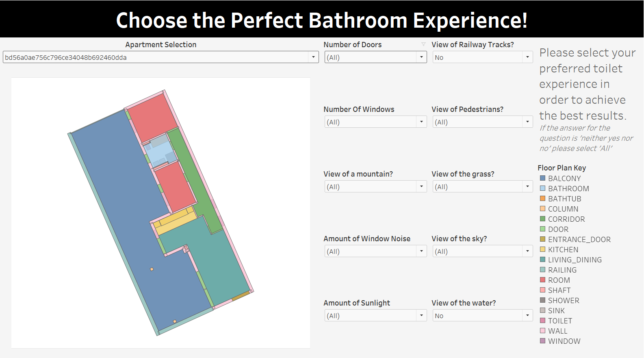Click the BALCONY legend color square
The width and height of the screenshot is (644, 358).
click(x=542, y=178)
